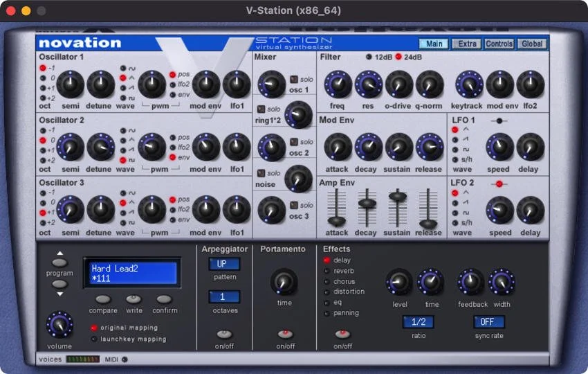The height and width of the screenshot is (374, 588).
Task: Click the voices meter indicator
Action: tap(82, 359)
